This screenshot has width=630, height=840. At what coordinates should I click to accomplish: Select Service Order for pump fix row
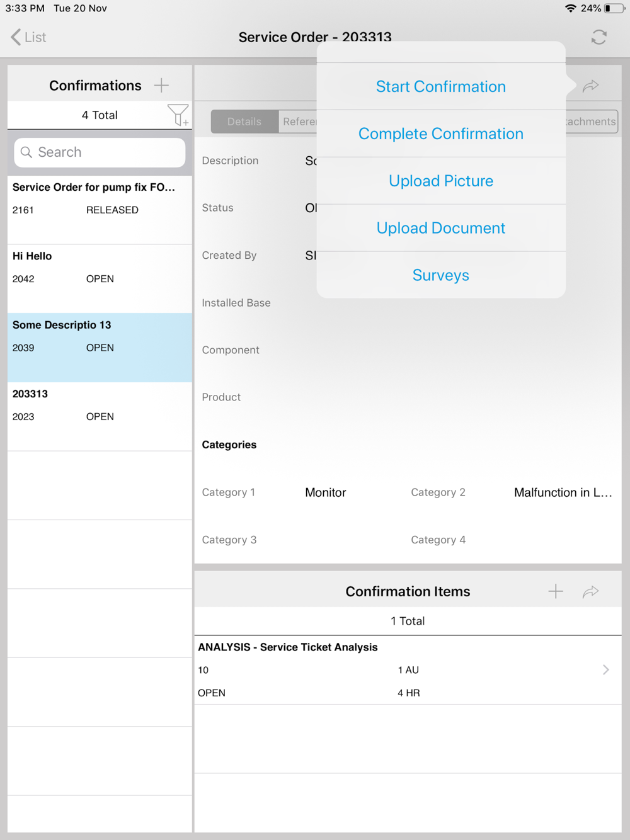100,210
